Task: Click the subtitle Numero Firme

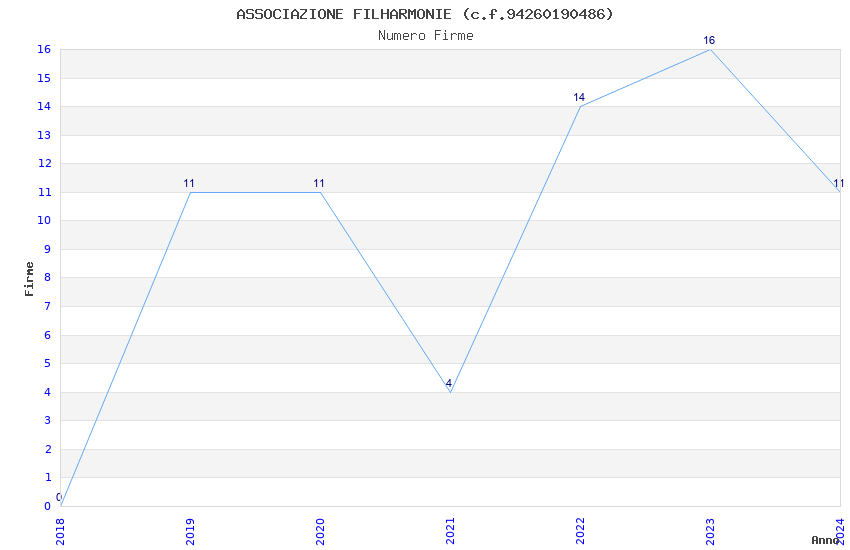Action: click(x=426, y=36)
